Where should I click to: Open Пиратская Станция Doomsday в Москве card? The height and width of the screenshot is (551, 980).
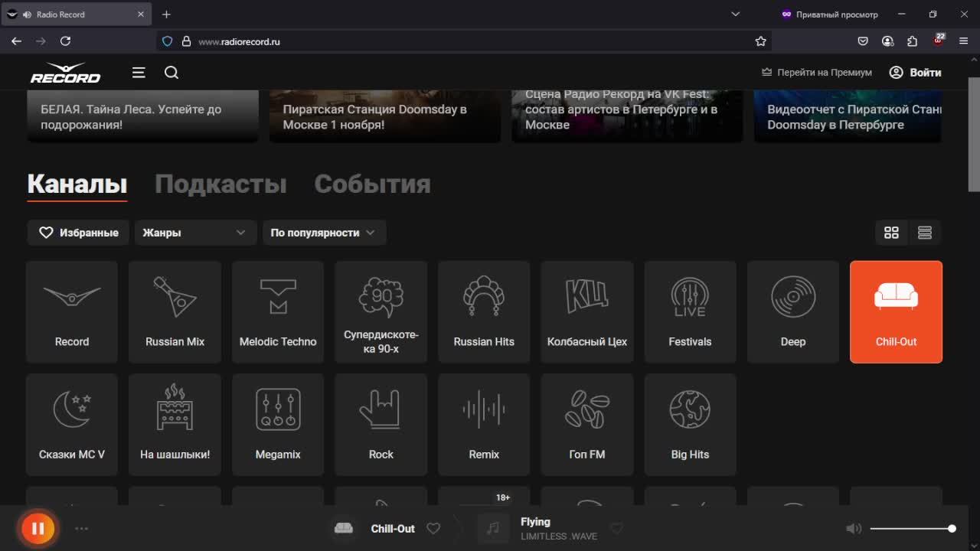pyautogui.click(x=385, y=116)
